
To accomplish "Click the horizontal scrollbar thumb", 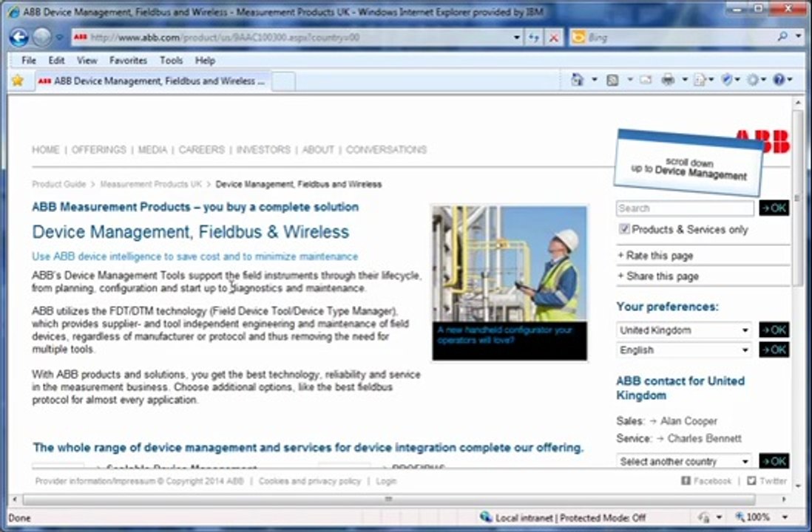I will [x=389, y=499].
